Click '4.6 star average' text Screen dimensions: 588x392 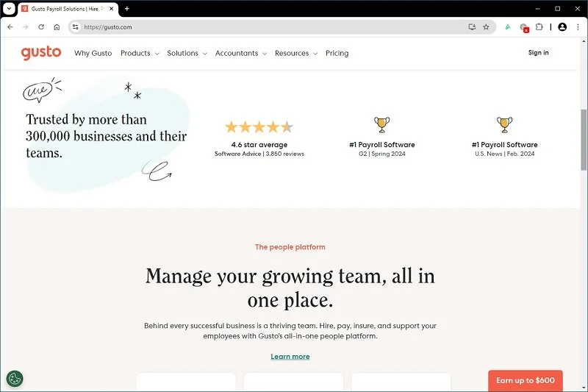coord(259,144)
